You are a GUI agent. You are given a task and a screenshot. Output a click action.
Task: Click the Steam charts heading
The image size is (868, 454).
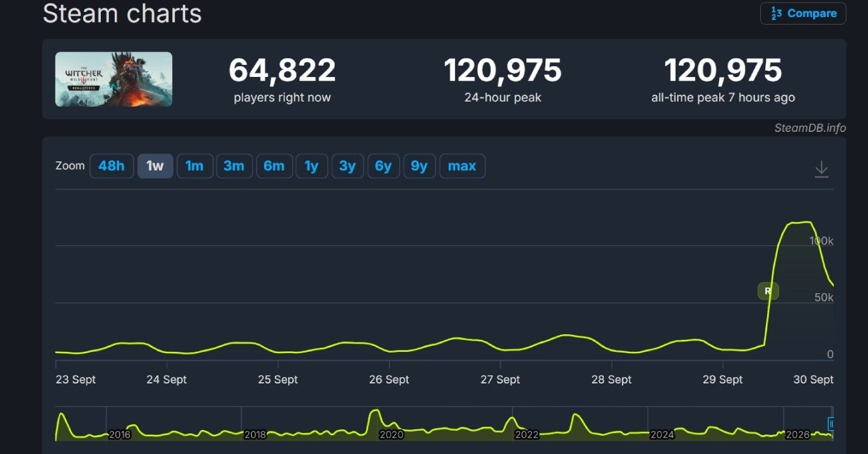pyautogui.click(x=122, y=13)
